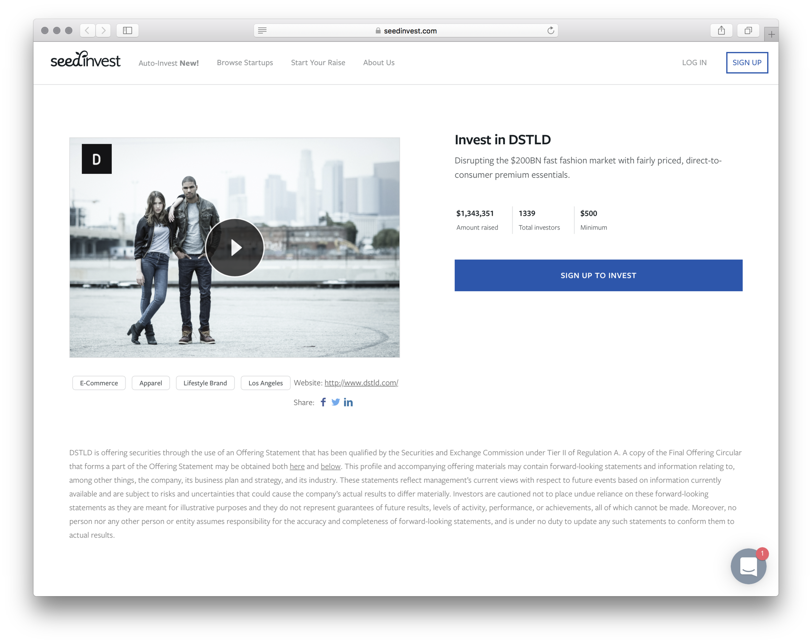The height and width of the screenshot is (644, 812).
Task: Open Start Your Raise navigation link
Action: tap(318, 63)
